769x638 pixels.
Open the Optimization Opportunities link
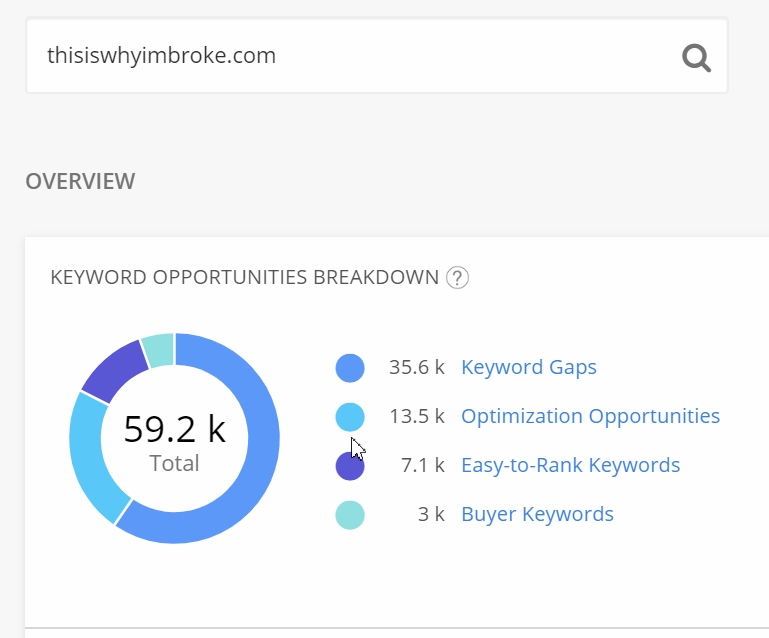(590, 416)
